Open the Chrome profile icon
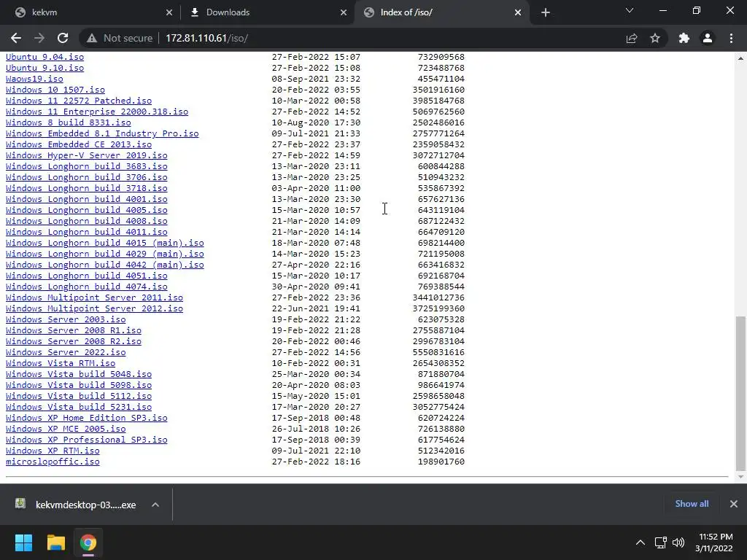747x560 pixels. click(x=708, y=38)
